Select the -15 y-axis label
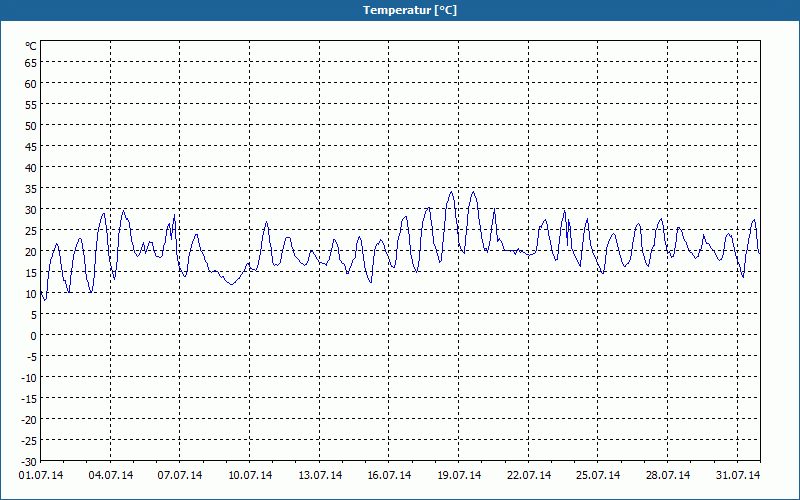 [28, 399]
